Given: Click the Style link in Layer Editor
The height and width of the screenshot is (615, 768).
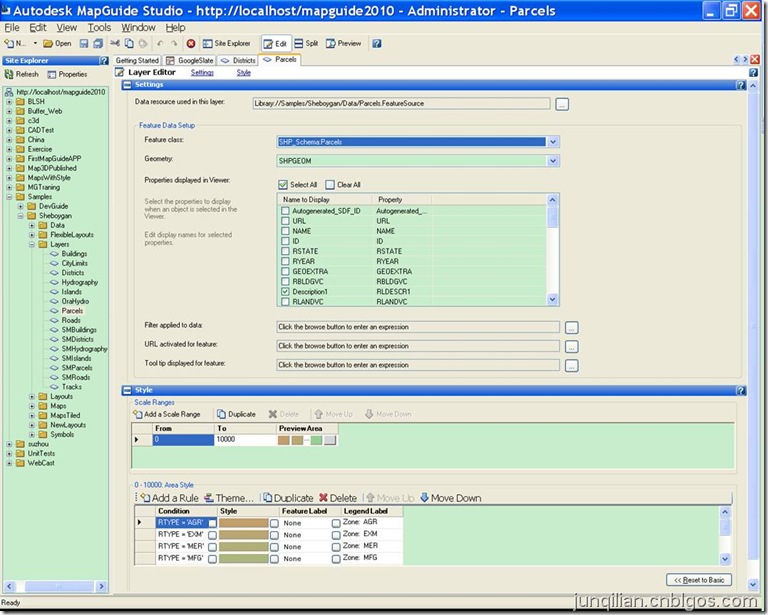Looking at the screenshot, I should (243, 73).
